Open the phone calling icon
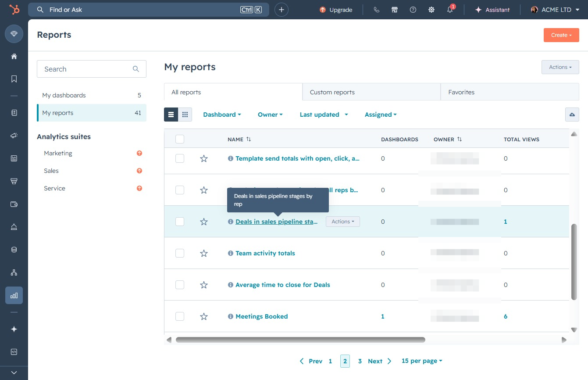588x380 pixels. click(x=376, y=10)
